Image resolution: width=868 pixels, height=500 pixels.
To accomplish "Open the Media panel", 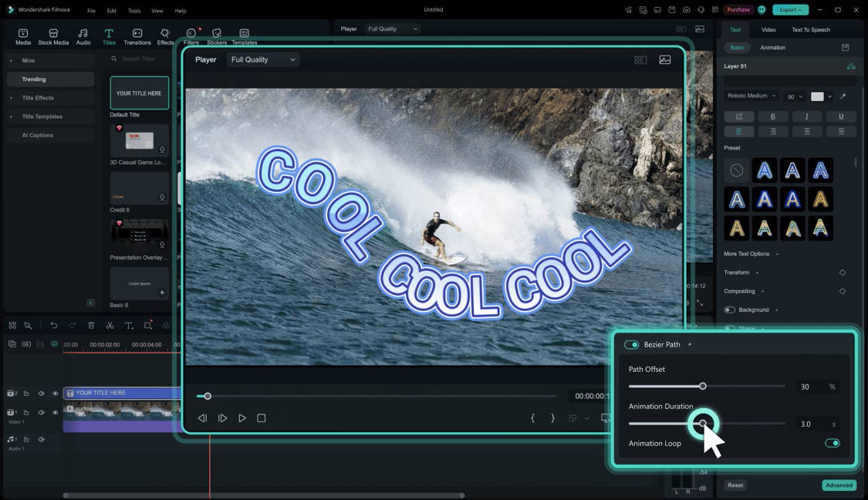I will pyautogui.click(x=22, y=36).
